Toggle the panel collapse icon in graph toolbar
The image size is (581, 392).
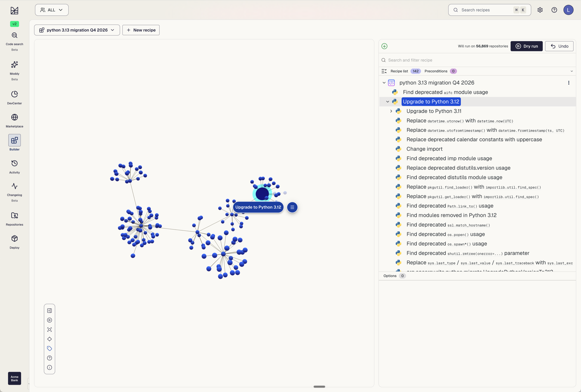(49, 311)
